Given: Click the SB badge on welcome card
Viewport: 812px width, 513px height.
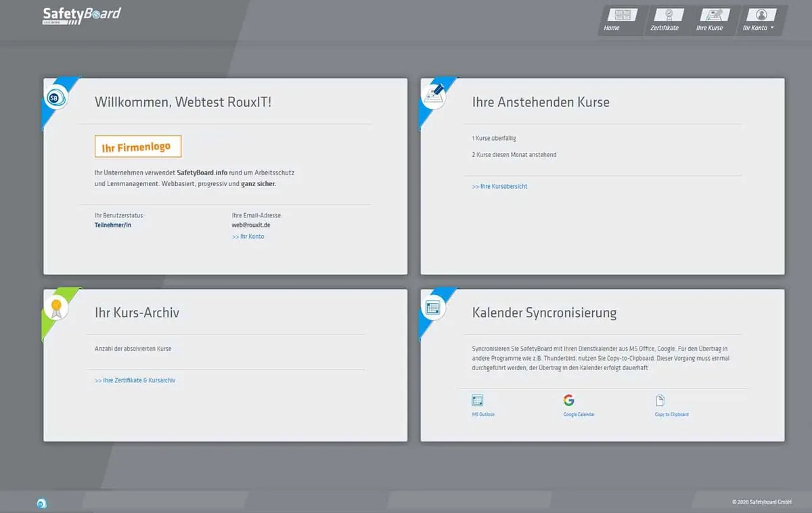Looking at the screenshot, I should [55, 99].
